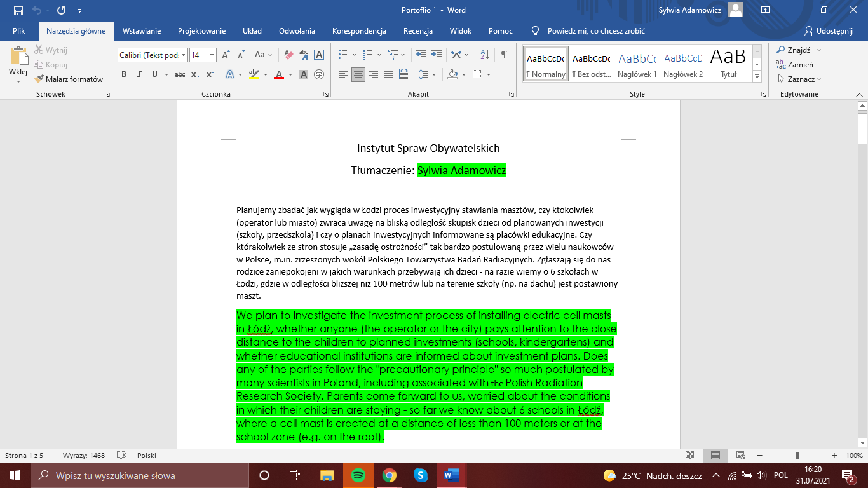
Task: Click the numbered list button
Action: (367, 55)
